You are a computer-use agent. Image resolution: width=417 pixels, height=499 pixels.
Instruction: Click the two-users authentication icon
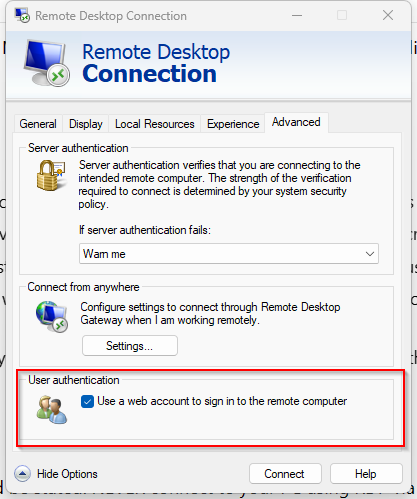[x=52, y=410]
